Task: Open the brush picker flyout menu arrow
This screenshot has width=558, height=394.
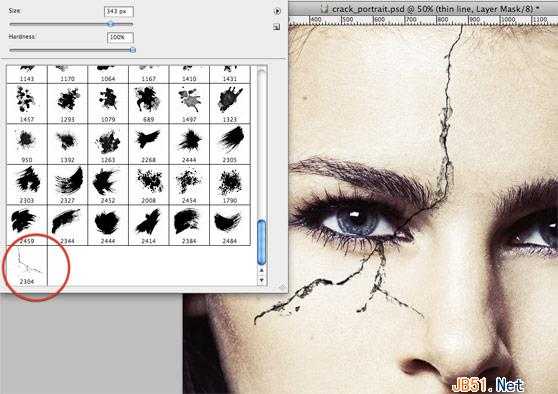Action: click(277, 11)
